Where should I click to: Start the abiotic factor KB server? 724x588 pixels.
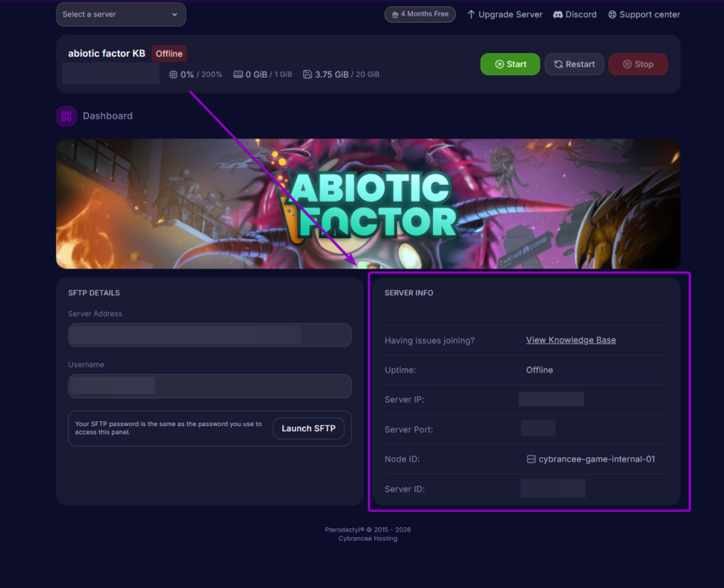point(510,64)
